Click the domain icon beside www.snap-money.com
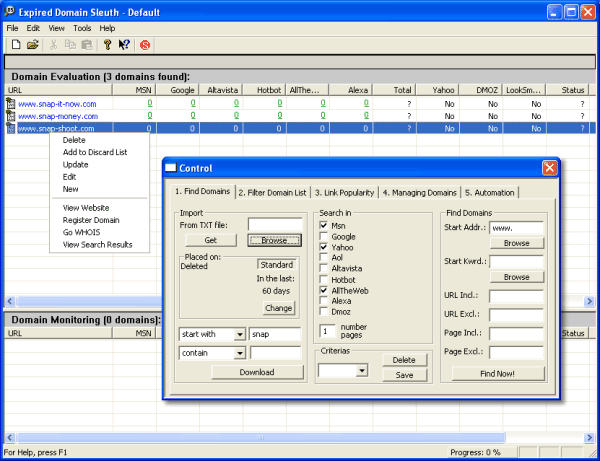This screenshot has width=600, height=461. tap(11, 116)
